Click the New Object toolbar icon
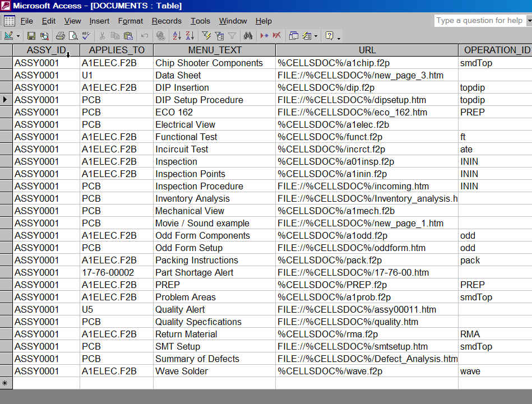Screen dimensions: 532x404 click(x=307, y=36)
